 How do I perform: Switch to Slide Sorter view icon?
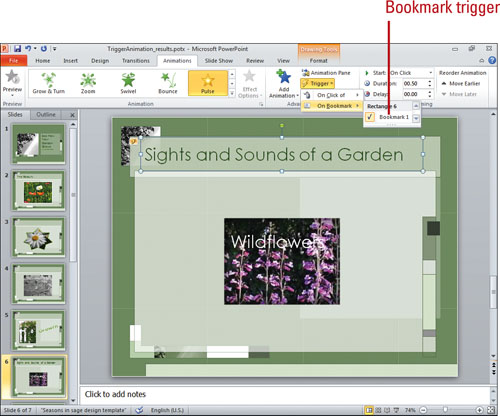tap(378, 410)
